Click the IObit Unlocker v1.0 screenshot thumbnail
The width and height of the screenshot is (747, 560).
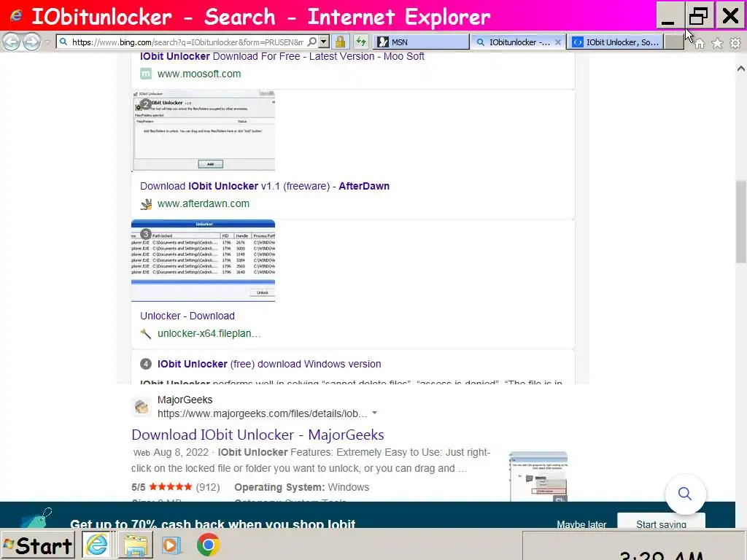(204, 131)
